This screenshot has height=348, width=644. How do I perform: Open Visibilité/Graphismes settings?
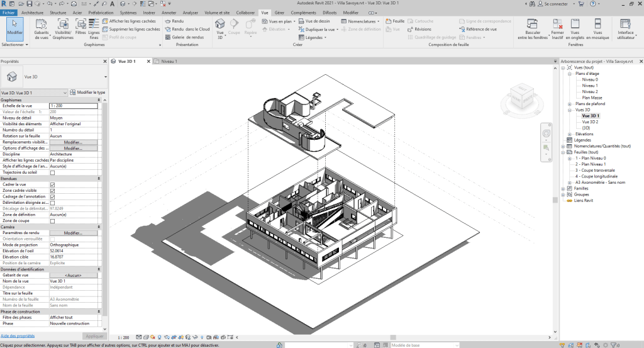click(x=63, y=29)
